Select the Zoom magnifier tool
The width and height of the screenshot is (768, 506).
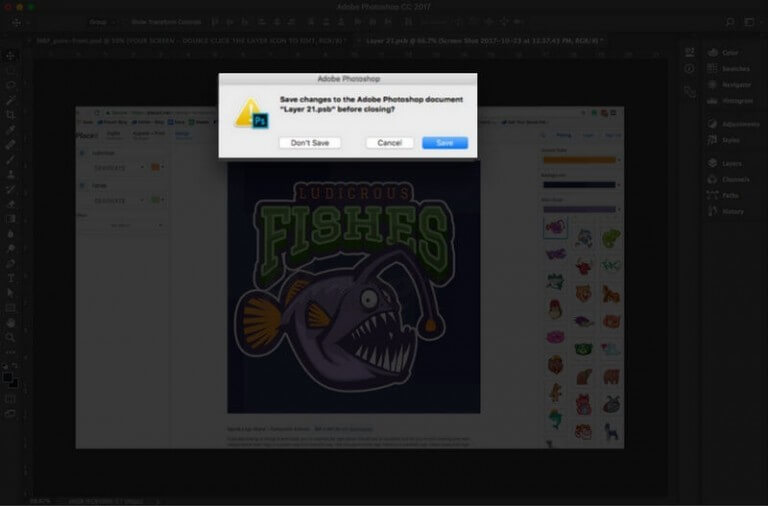coord(10,337)
